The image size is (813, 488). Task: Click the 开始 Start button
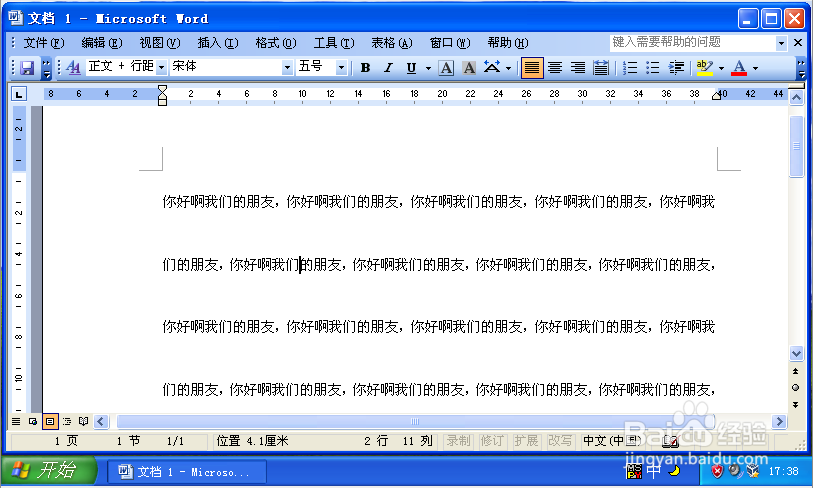[x=49, y=471]
